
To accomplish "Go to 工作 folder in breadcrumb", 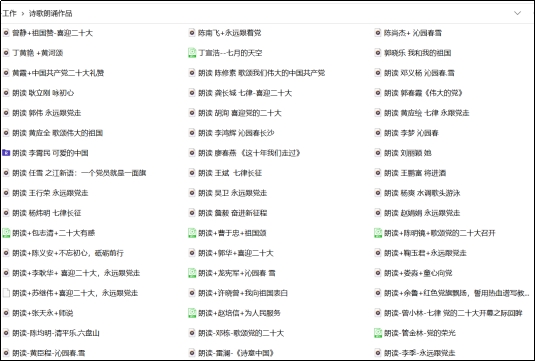I will click(10, 14).
